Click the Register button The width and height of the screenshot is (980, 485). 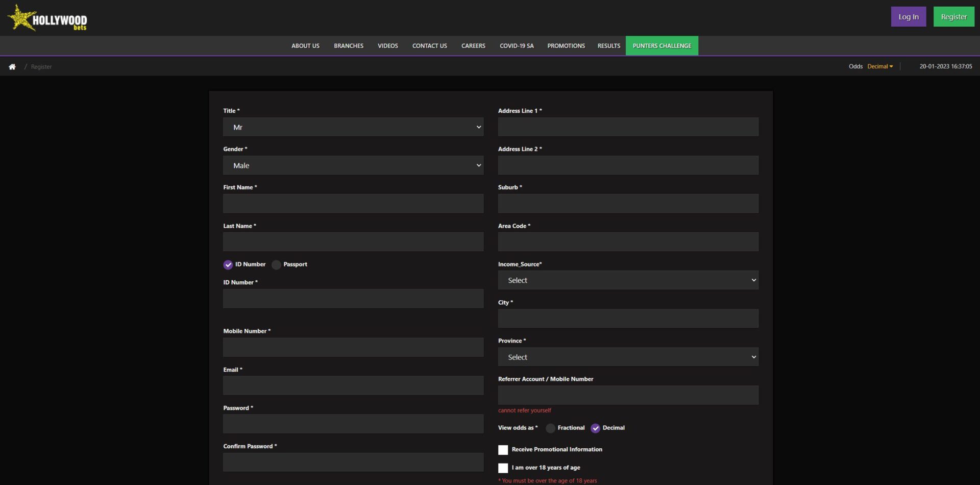pos(954,17)
